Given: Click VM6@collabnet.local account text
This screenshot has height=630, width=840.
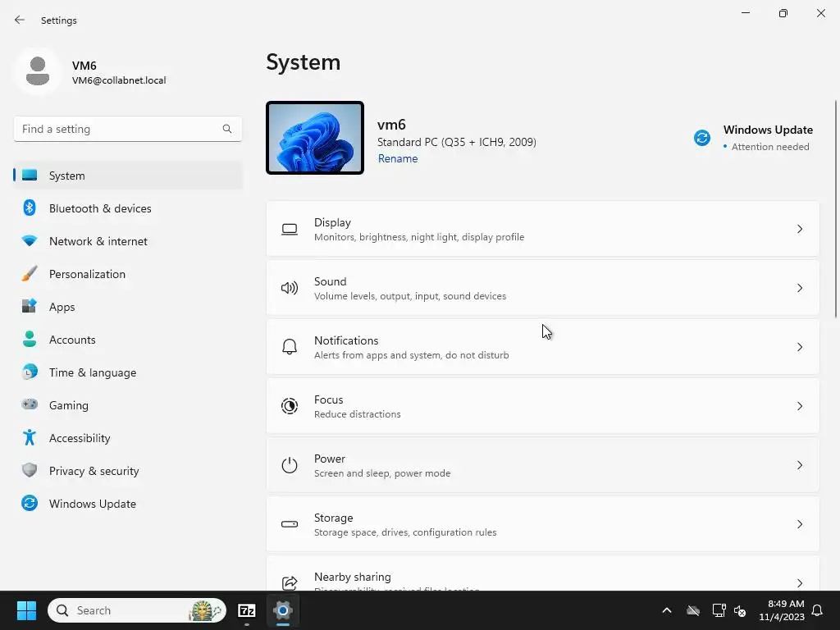Looking at the screenshot, I should [x=119, y=80].
